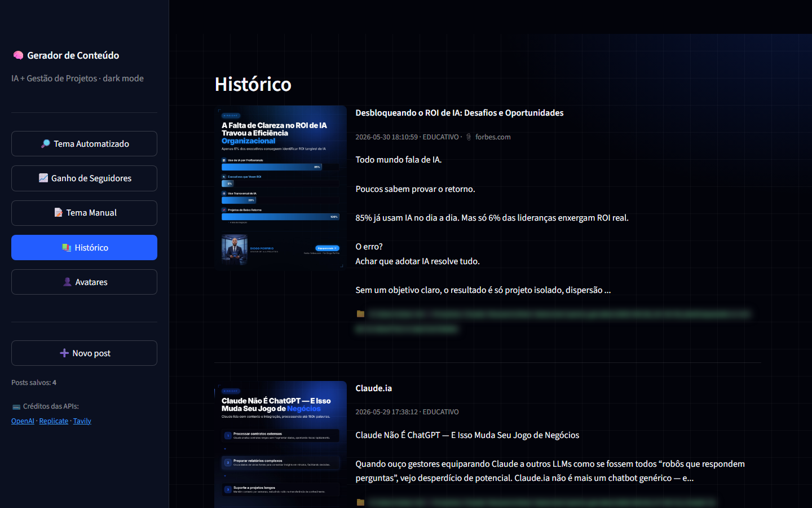The height and width of the screenshot is (508, 812).
Task: Click the Gerador de Conteúdo app title
Action: [73, 55]
